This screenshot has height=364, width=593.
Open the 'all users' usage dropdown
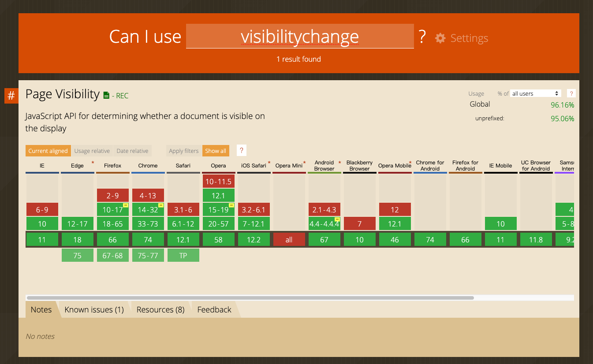pos(536,93)
